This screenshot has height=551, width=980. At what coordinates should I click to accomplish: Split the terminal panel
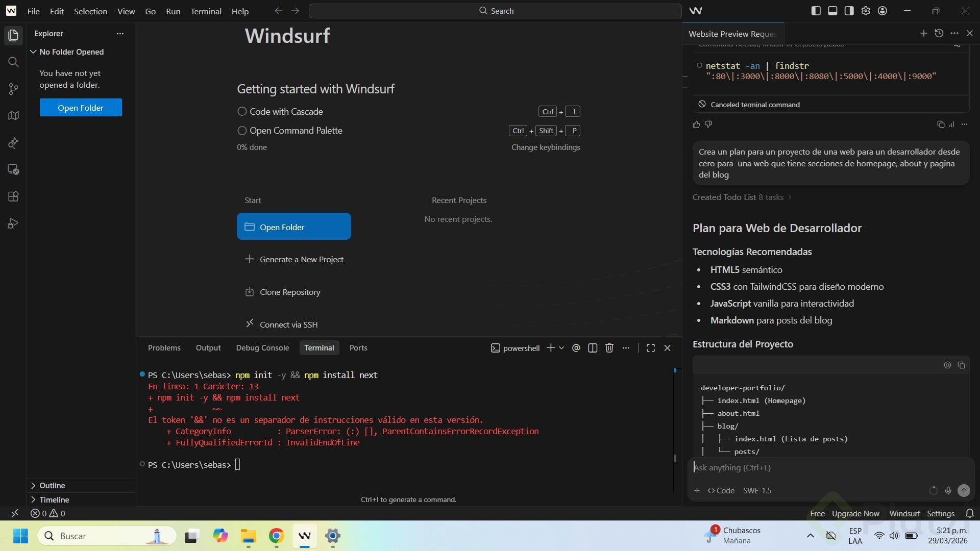593,348
